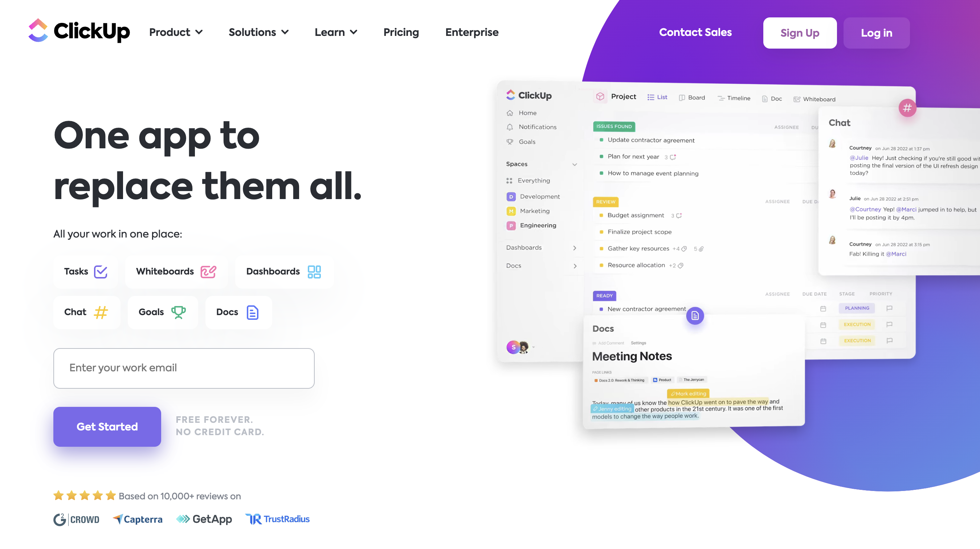Click the Whiteboards icon in feature list
Image resolution: width=980 pixels, height=549 pixels.
point(209,271)
